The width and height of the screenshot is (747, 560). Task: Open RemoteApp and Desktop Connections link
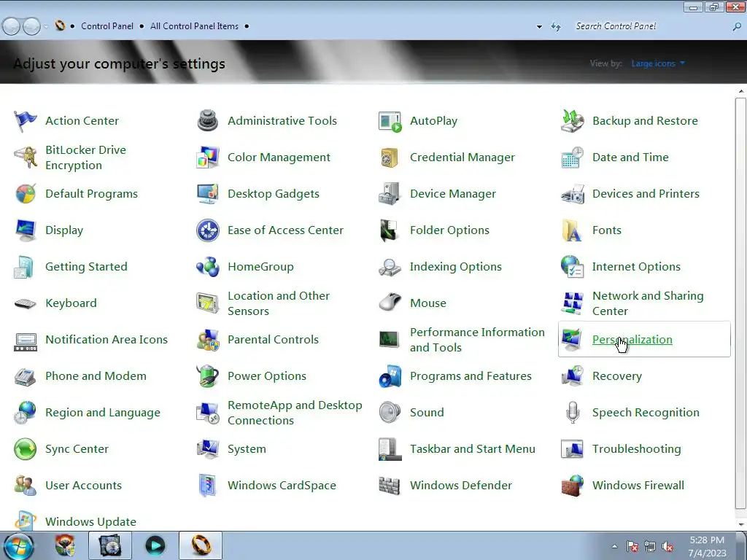[295, 413]
